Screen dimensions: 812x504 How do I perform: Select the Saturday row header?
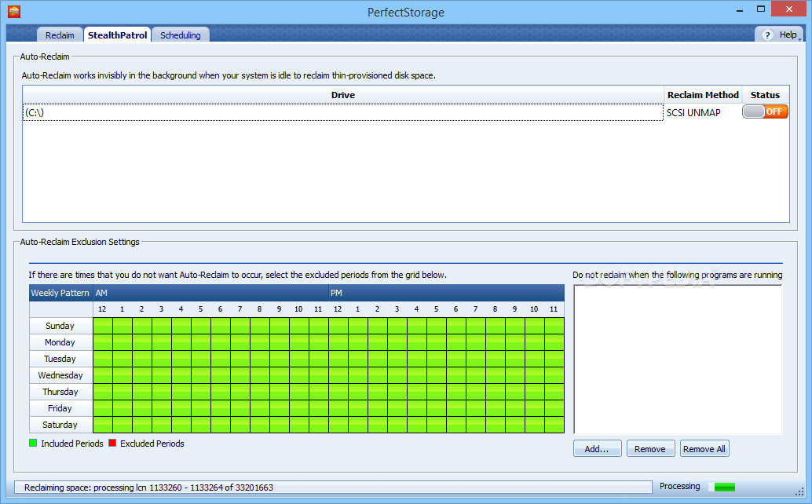[x=60, y=424]
